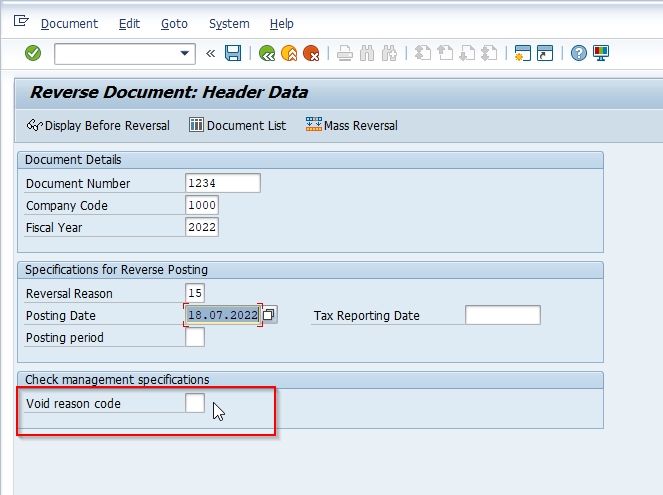This screenshot has width=663, height=495.
Task: Open the Help menu
Action: pos(282,24)
